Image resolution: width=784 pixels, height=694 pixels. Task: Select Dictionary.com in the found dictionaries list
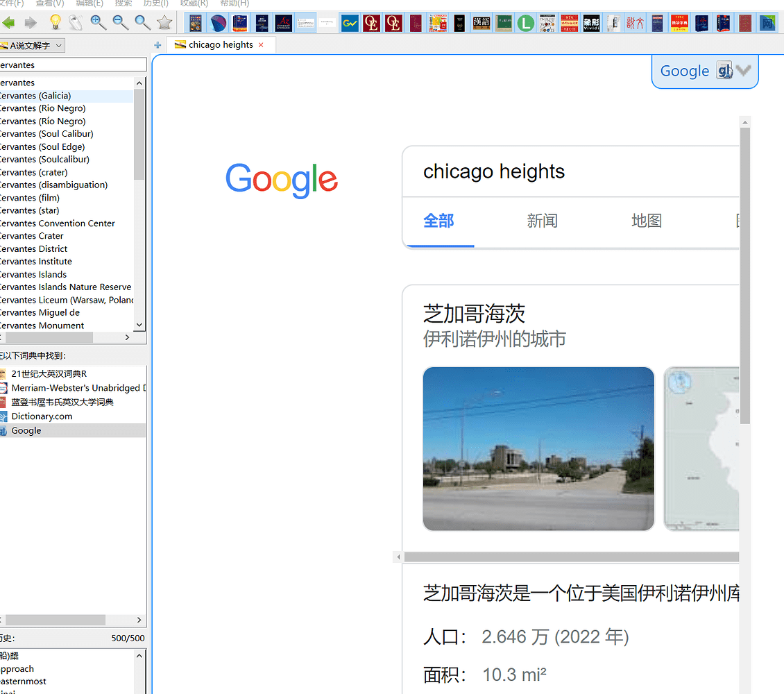coord(42,416)
